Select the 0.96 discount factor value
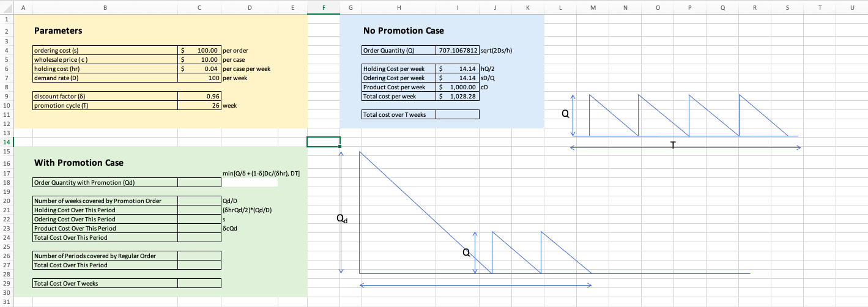Viewport: 868px width, 307px height. (x=199, y=96)
